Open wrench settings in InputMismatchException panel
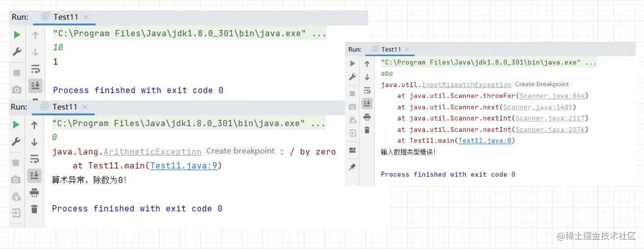The height and width of the screenshot is (249, 644). [x=353, y=77]
